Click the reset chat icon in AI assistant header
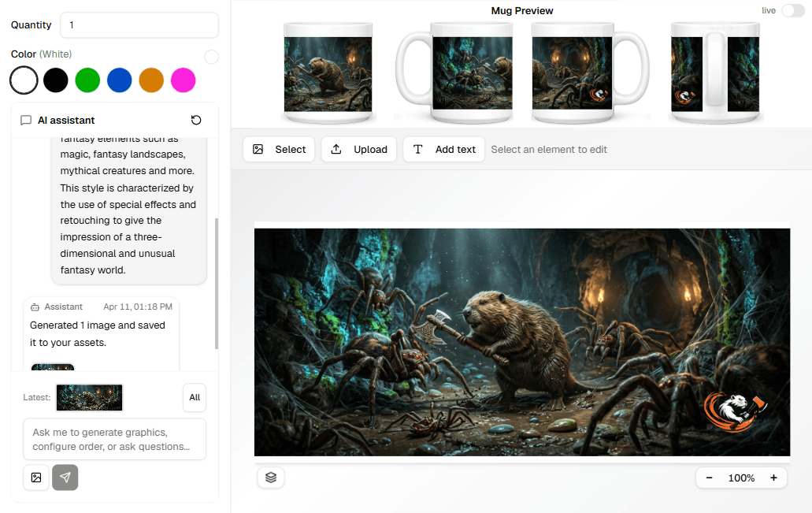The width and height of the screenshot is (812, 513). click(196, 121)
